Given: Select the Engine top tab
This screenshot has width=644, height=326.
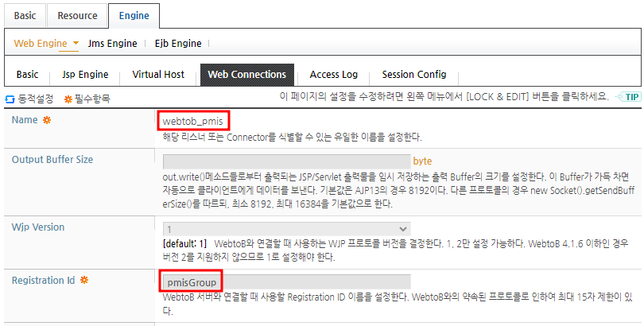Looking at the screenshot, I should (134, 16).
